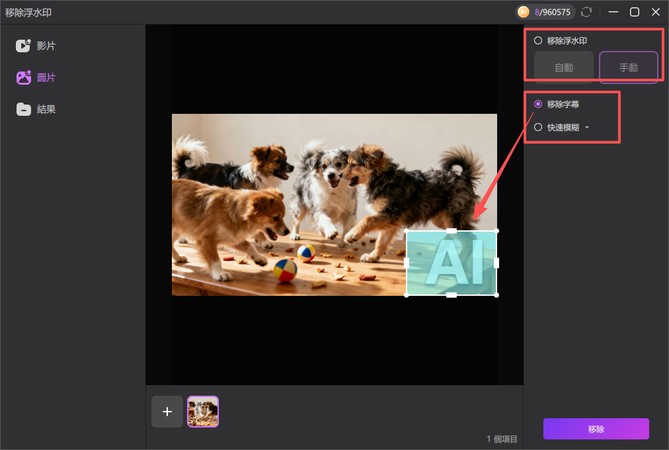Click the refresh credits icon
669x450 pixels.
[586, 12]
